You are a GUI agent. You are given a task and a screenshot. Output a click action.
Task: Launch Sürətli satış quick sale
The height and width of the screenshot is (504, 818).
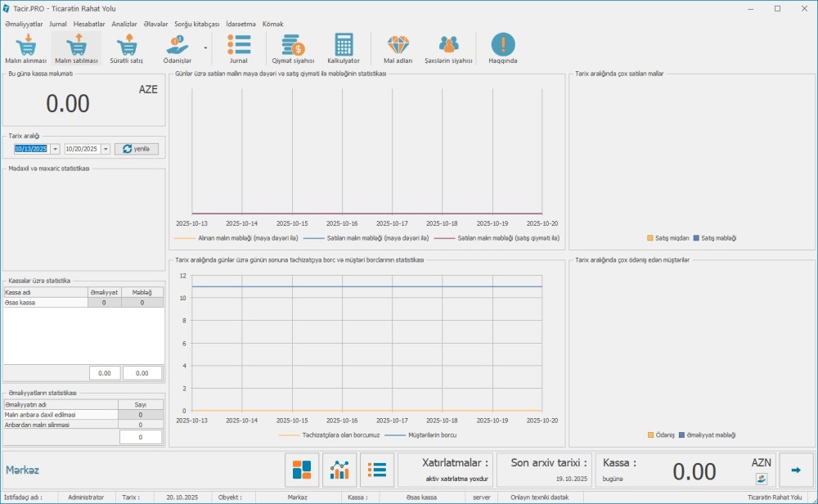[x=126, y=49]
